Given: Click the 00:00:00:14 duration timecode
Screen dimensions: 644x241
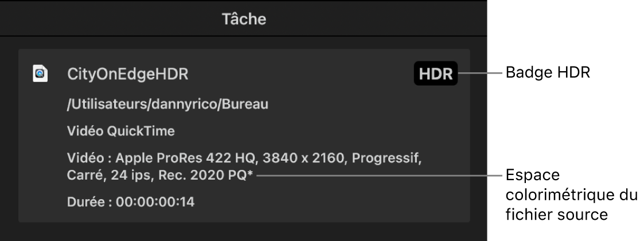Looking at the screenshot, I should coord(155,202).
